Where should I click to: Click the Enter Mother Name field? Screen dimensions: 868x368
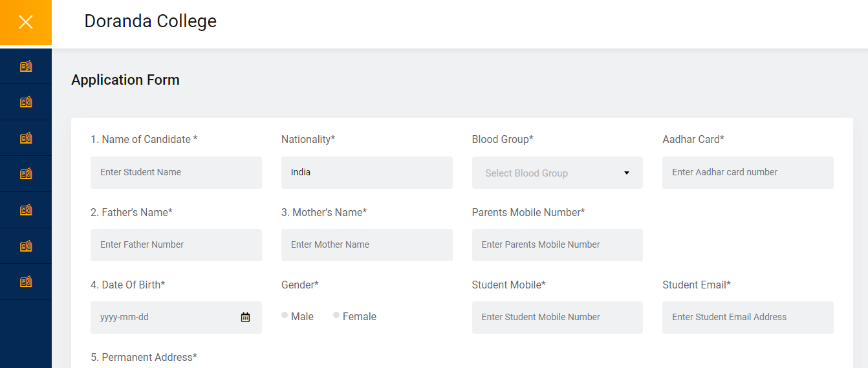tap(367, 245)
